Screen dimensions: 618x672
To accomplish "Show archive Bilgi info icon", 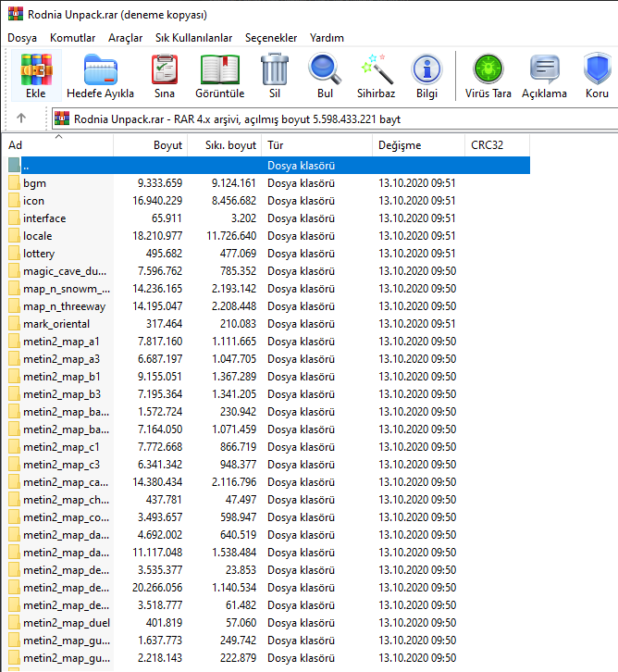I will (426, 69).
